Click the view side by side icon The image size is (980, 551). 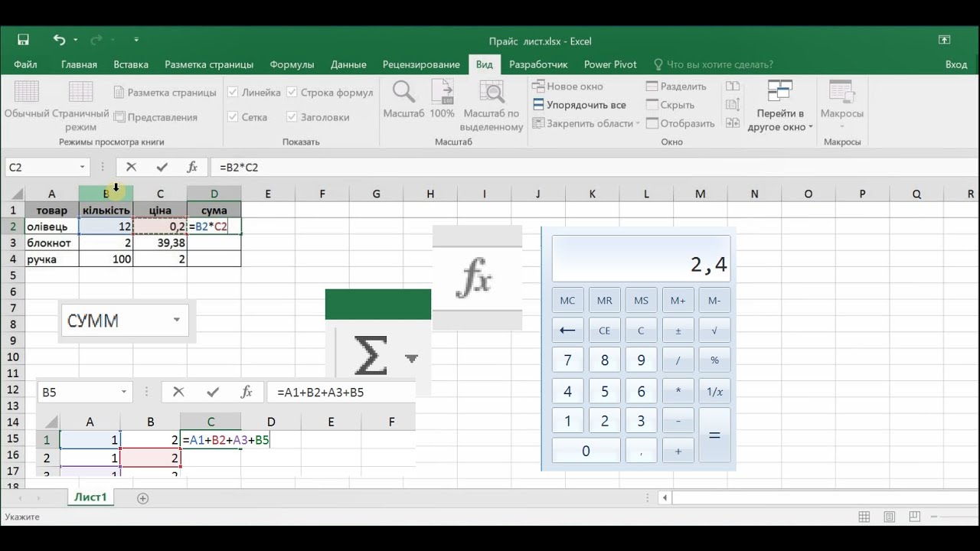pos(733,86)
